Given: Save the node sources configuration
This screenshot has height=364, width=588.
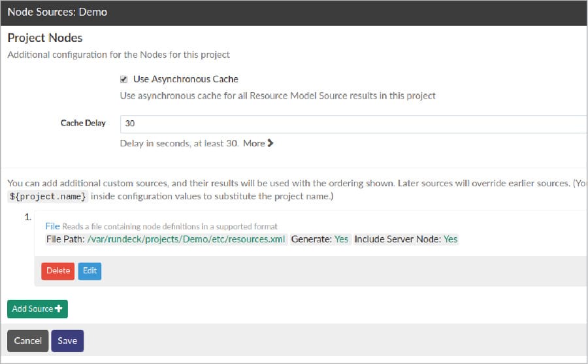Looking at the screenshot, I should click(x=67, y=340).
